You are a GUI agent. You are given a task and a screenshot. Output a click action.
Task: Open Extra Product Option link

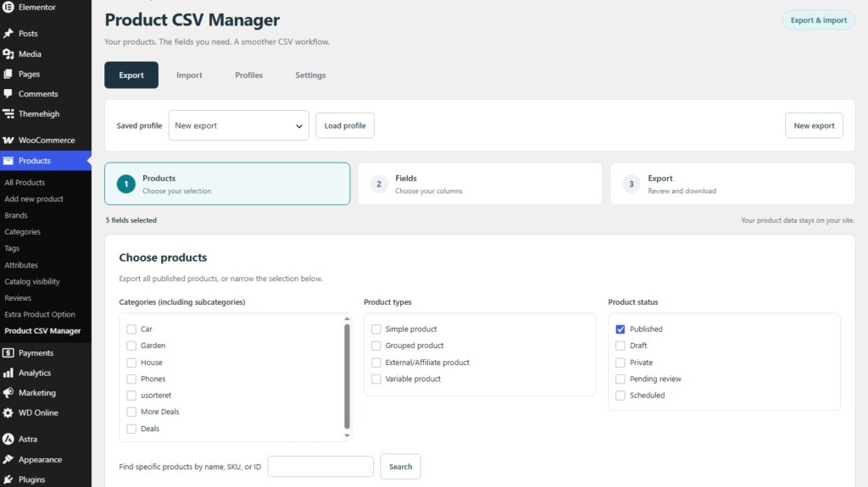[40, 315]
